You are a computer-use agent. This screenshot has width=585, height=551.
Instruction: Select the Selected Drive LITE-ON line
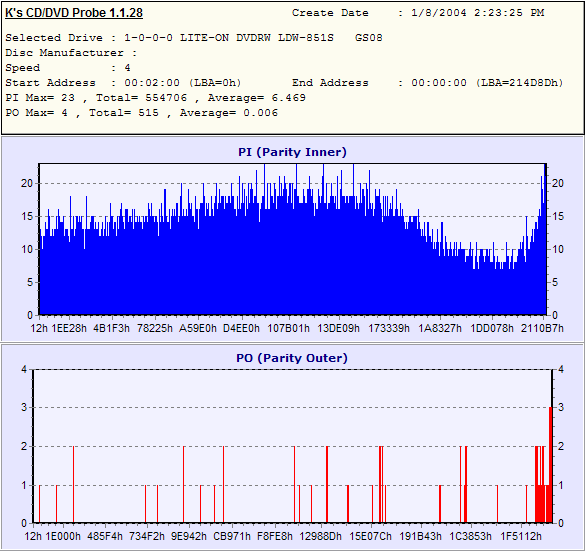point(194,38)
